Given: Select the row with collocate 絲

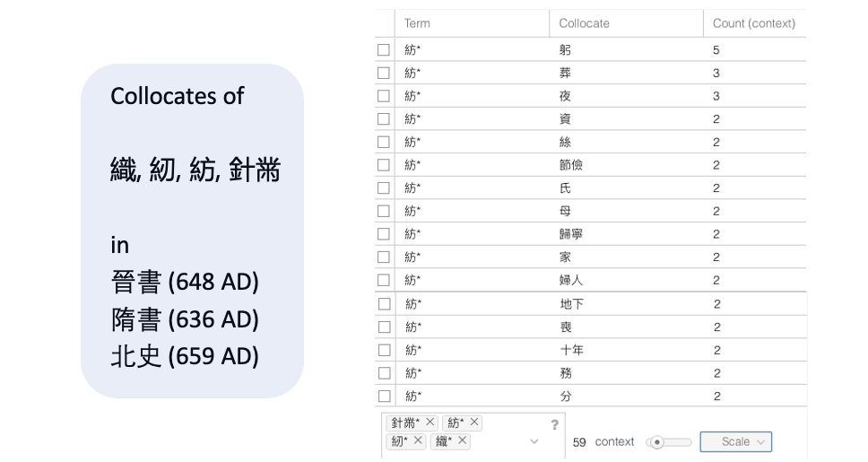Looking at the screenshot, I should click(x=384, y=142).
